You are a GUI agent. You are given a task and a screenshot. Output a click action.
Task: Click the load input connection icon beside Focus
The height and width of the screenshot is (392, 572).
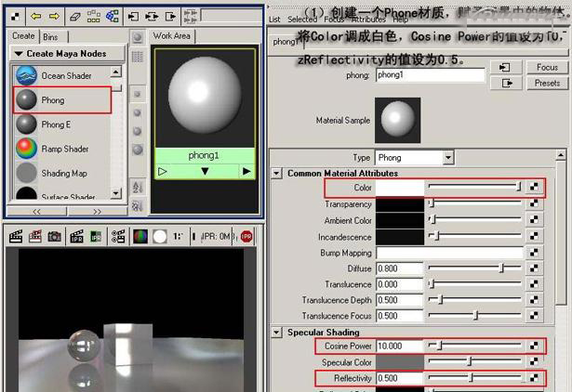click(x=504, y=68)
